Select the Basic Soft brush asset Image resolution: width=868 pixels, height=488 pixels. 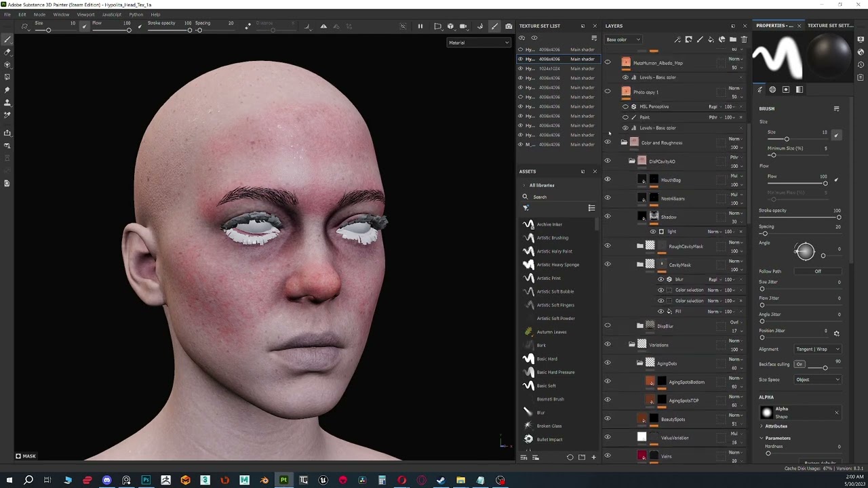point(547,386)
